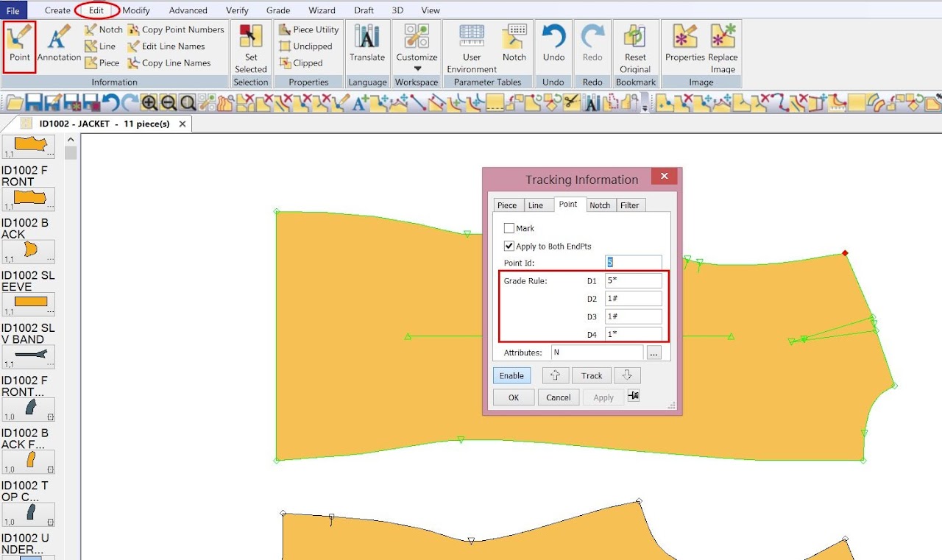Choose Edit Line Names
Image resolution: width=942 pixels, height=560 pixels.
tap(166, 46)
